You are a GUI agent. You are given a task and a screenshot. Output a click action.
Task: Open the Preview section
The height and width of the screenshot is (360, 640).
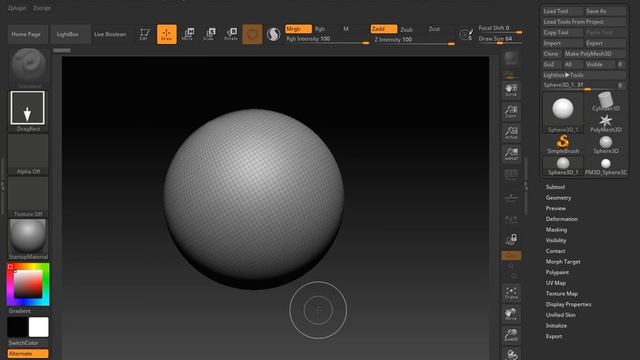556,208
